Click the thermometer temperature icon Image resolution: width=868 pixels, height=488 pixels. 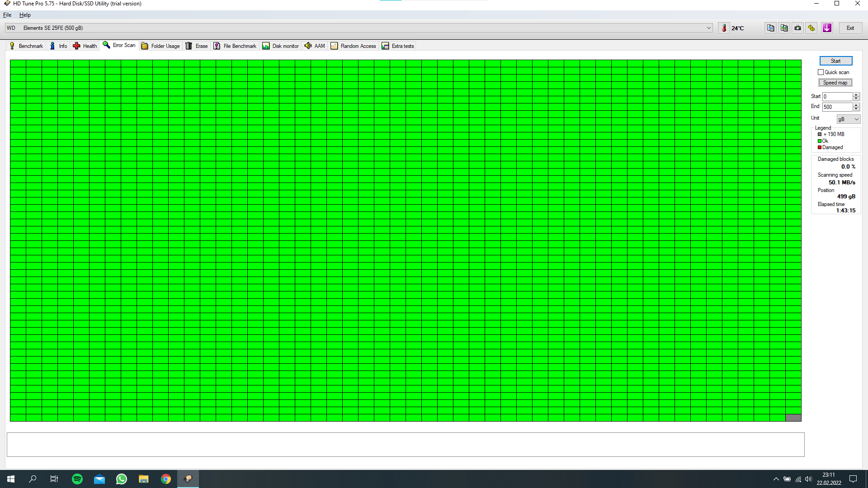point(724,28)
